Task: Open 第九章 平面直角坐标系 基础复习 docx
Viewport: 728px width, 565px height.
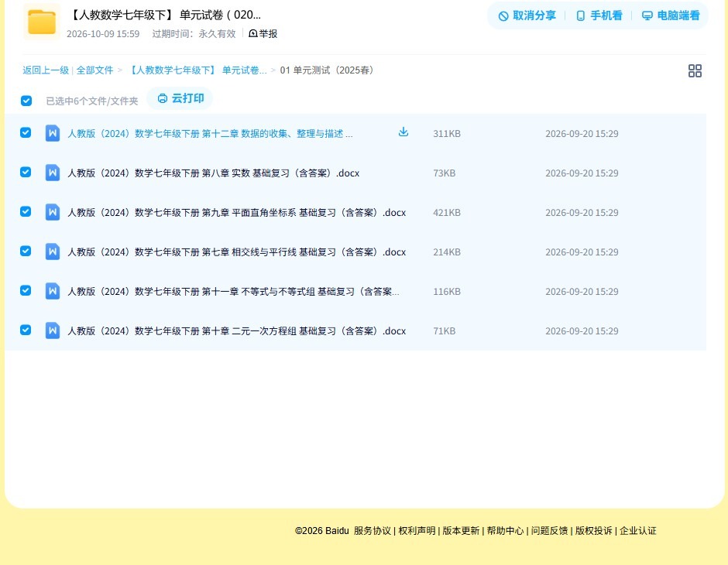Action: [x=237, y=212]
